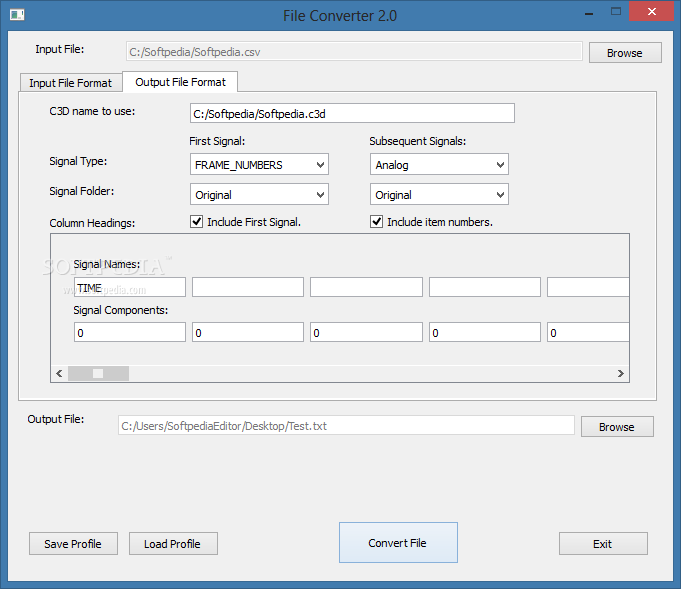The width and height of the screenshot is (681, 589).
Task: Expand Subsequent Signals Analog dropdown
Action: (x=439, y=165)
